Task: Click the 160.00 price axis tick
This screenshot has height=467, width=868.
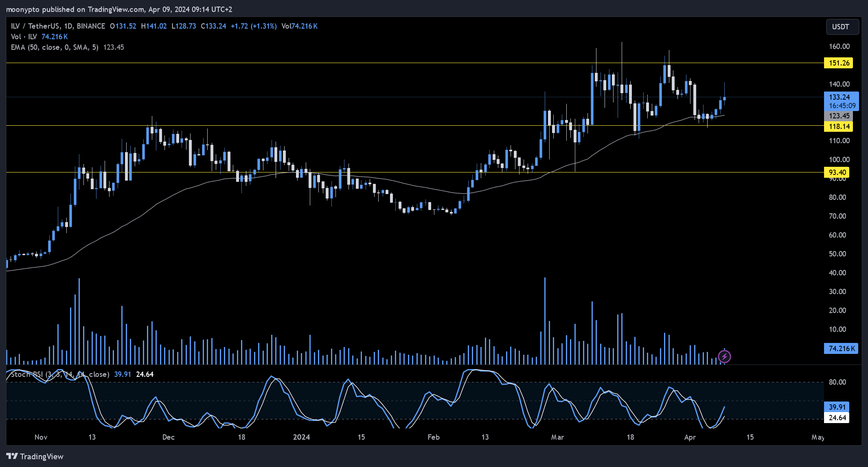Action: tap(840, 46)
